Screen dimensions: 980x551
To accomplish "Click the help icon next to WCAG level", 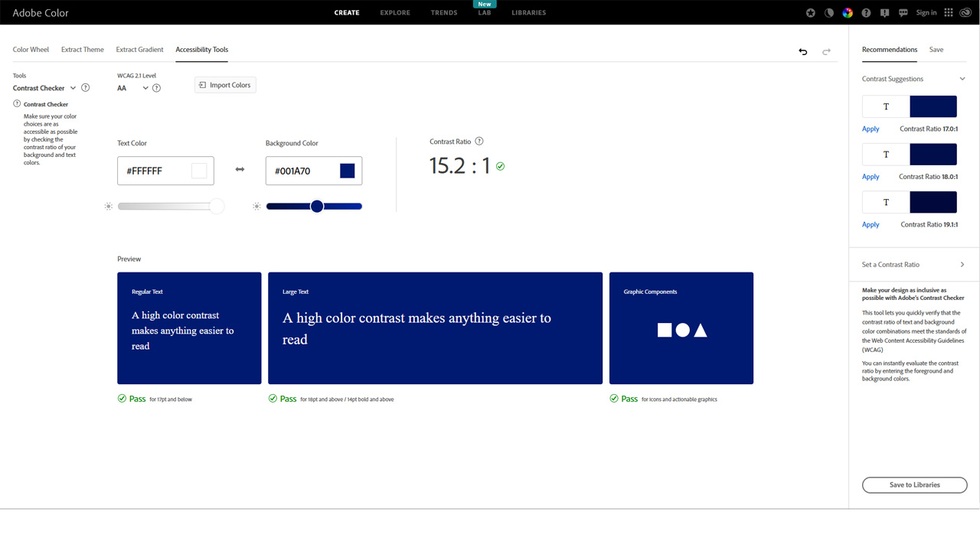I will [156, 88].
